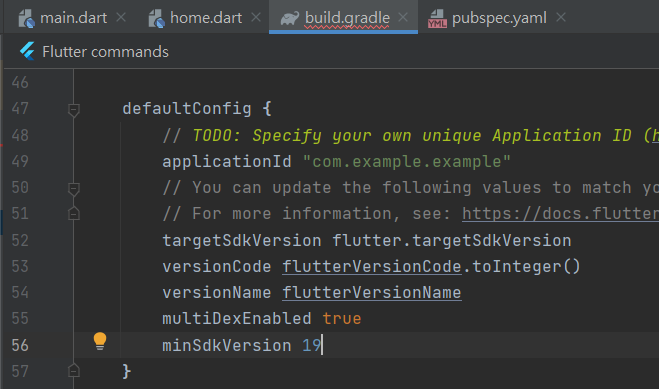Click the Dart file icon on home.dart tab
The image size is (659, 389).
(x=157, y=18)
